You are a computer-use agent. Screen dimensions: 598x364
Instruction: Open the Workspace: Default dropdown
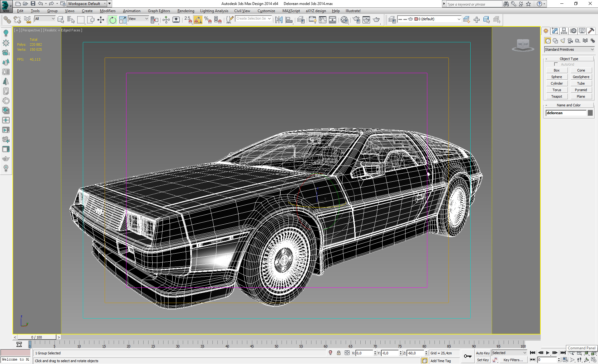click(87, 4)
